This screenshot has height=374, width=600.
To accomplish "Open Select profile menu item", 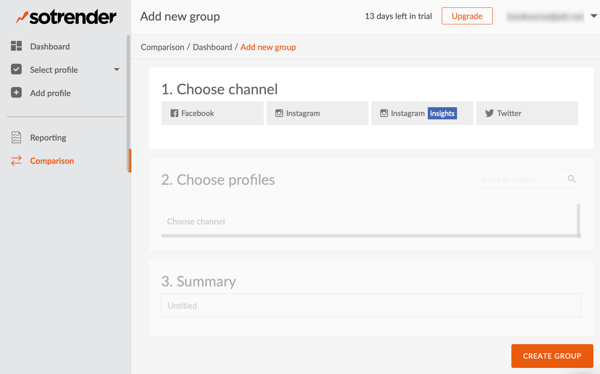I will [54, 70].
